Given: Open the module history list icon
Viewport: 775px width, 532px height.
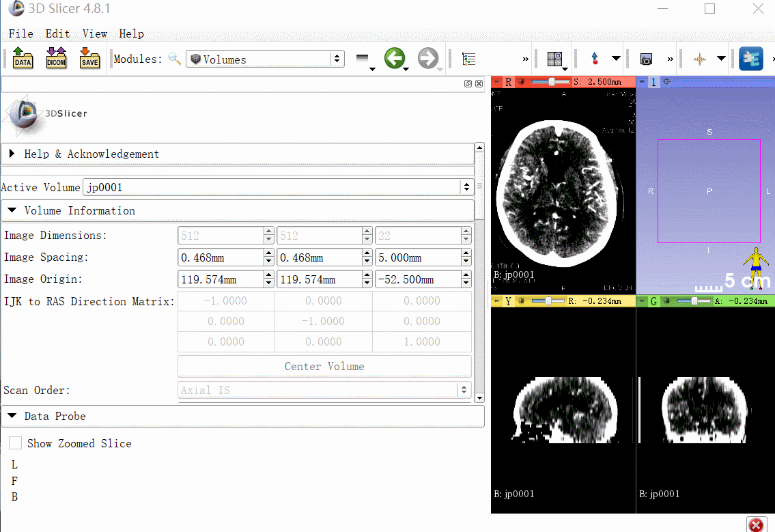Looking at the screenshot, I should [363, 59].
